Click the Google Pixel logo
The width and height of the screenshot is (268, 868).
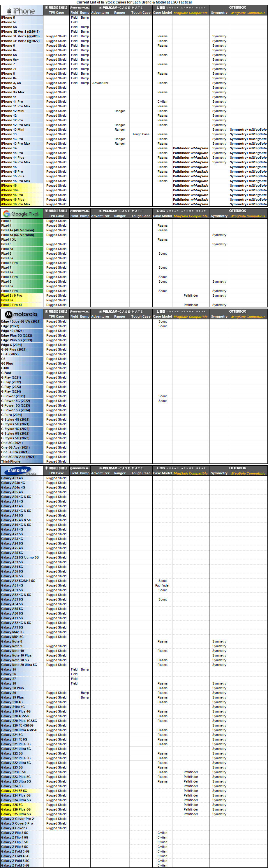tap(21, 213)
